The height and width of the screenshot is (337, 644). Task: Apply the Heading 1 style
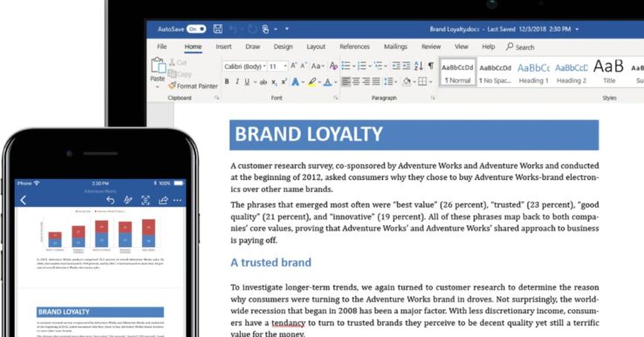pyautogui.click(x=533, y=72)
